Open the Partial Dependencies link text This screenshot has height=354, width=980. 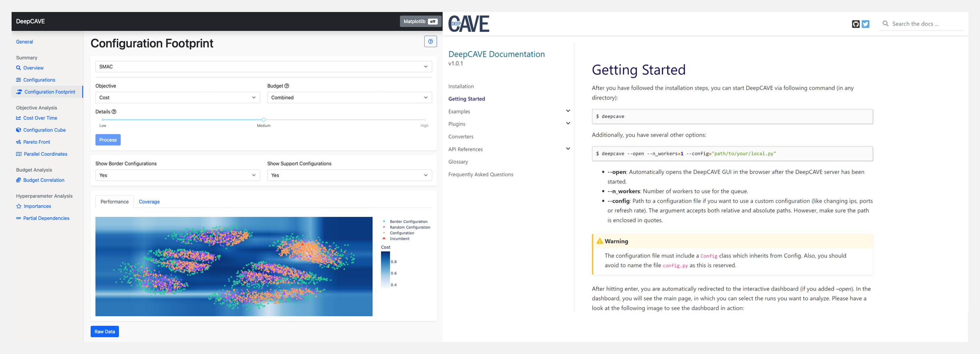pyautogui.click(x=46, y=218)
